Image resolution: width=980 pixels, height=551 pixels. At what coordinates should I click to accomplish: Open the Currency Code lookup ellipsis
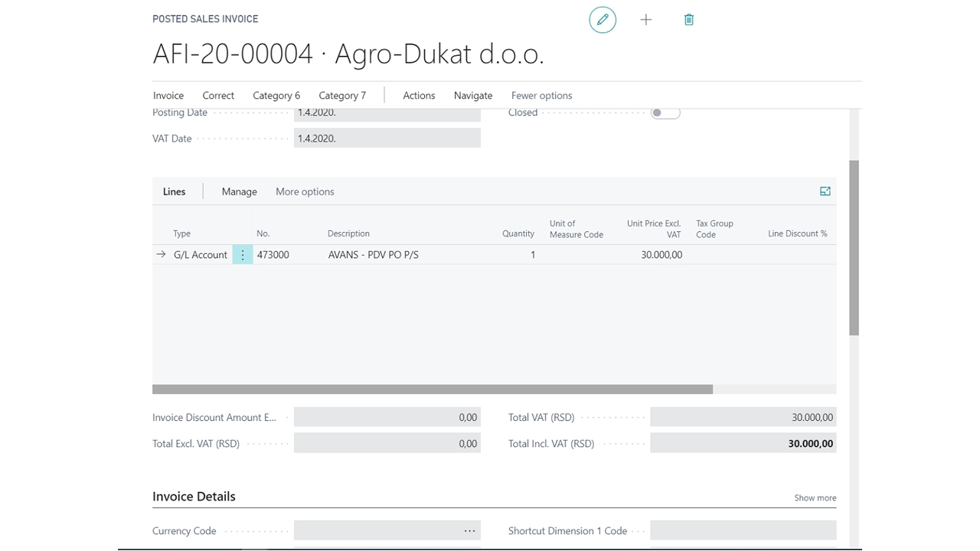469,531
